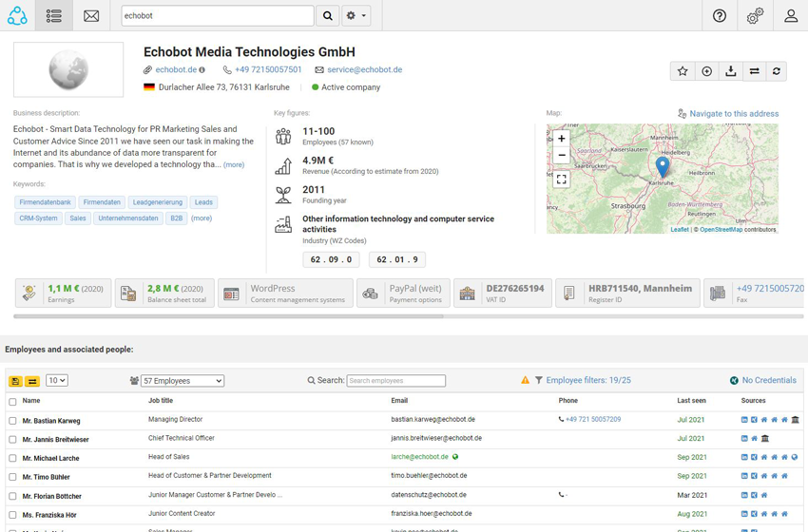This screenshot has width=808, height=532.
Task: Click the info icon next to echobot.de
Action: [x=202, y=69]
